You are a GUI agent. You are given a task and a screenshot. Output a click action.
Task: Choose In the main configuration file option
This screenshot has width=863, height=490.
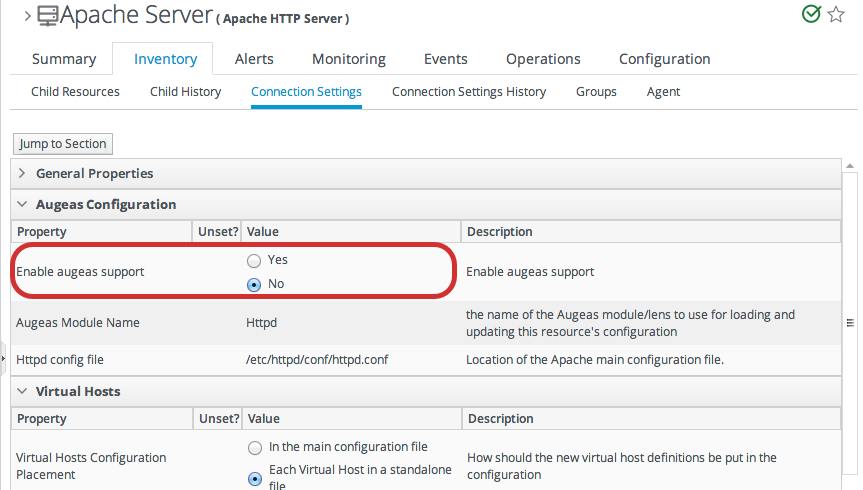pyautogui.click(x=254, y=447)
